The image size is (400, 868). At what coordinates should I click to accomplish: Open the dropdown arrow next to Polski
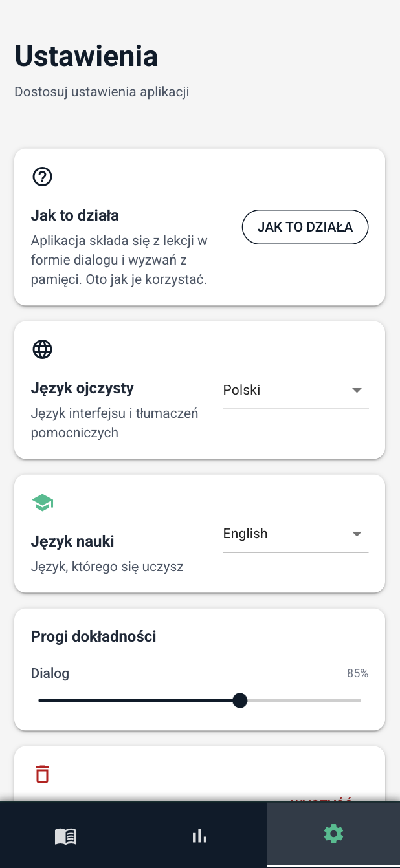357,390
